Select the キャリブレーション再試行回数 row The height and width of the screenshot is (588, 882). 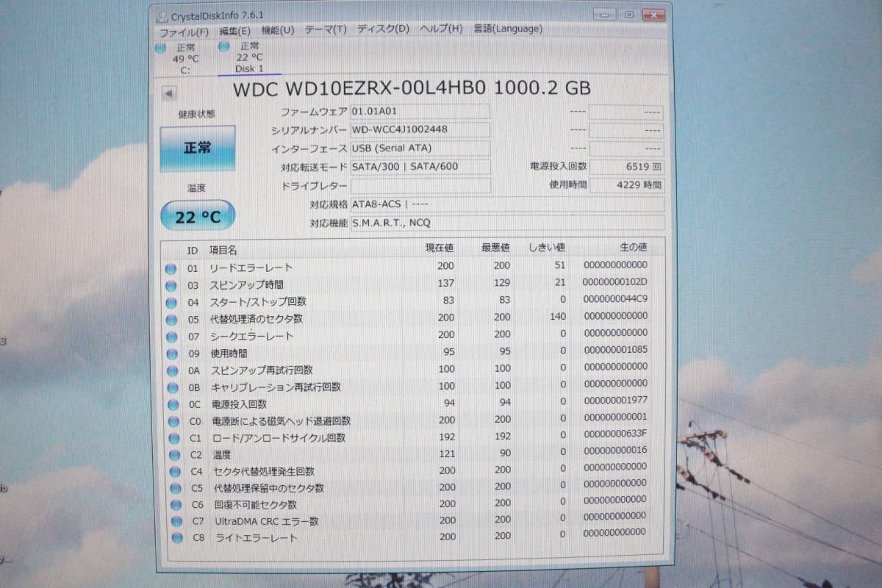pyautogui.click(x=412, y=386)
